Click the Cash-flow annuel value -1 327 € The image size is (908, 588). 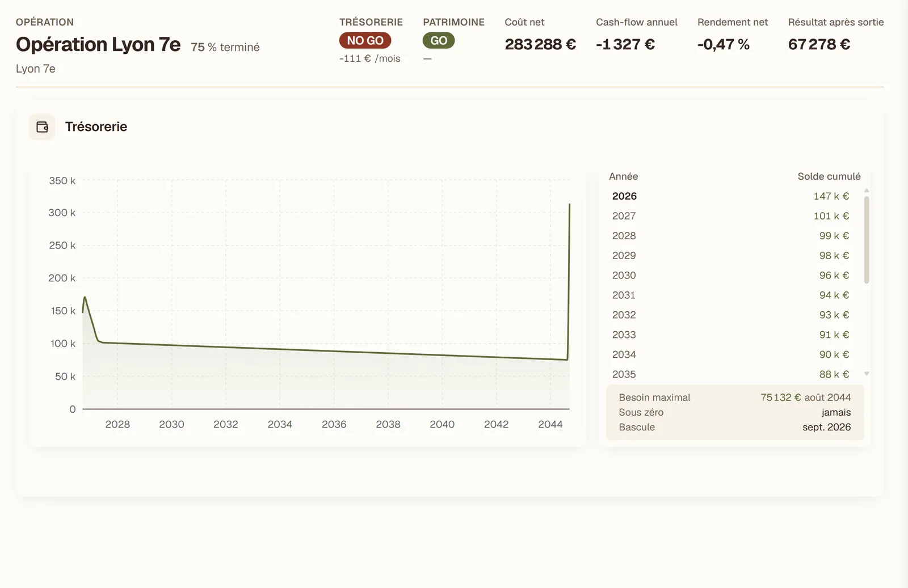pyautogui.click(x=625, y=44)
